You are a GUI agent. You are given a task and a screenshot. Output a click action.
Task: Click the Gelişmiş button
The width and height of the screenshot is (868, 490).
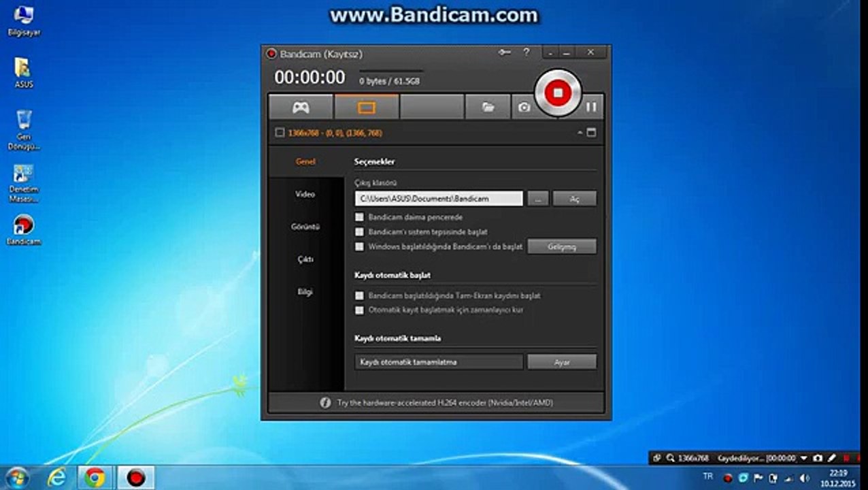pyautogui.click(x=562, y=246)
